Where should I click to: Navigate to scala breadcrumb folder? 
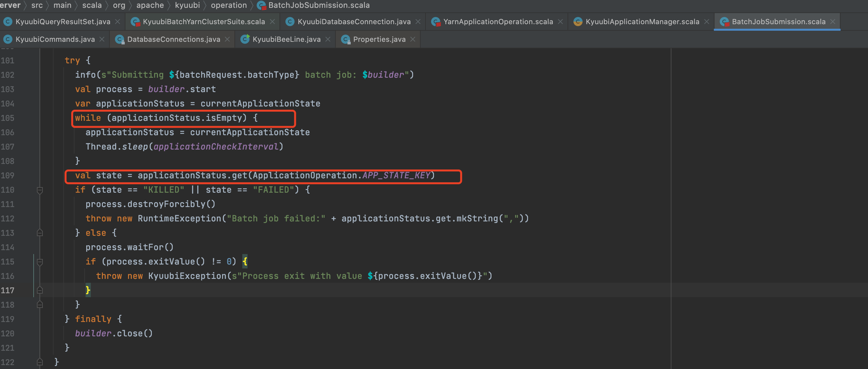click(x=92, y=5)
